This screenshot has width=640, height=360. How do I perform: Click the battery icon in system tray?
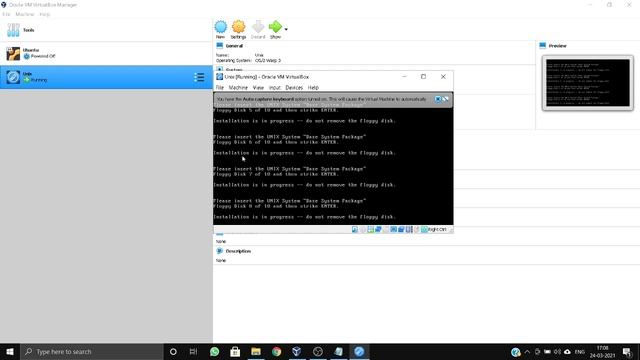coord(547,351)
